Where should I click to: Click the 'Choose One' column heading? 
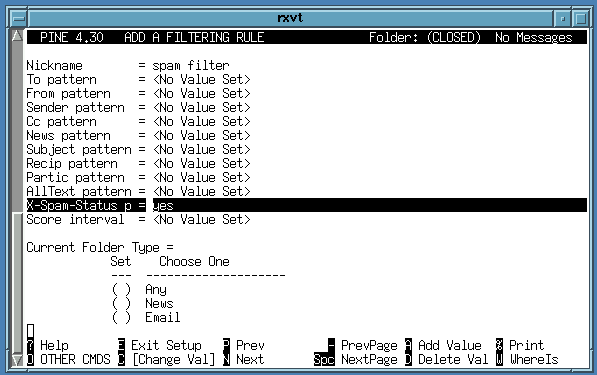tap(195, 262)
